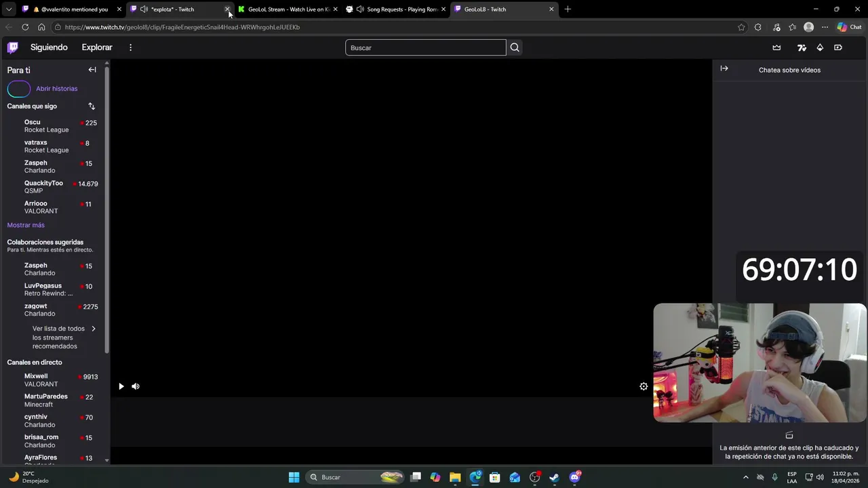
Task: Open Oscu channel in followed list
Action: click(x=54, y=126)
